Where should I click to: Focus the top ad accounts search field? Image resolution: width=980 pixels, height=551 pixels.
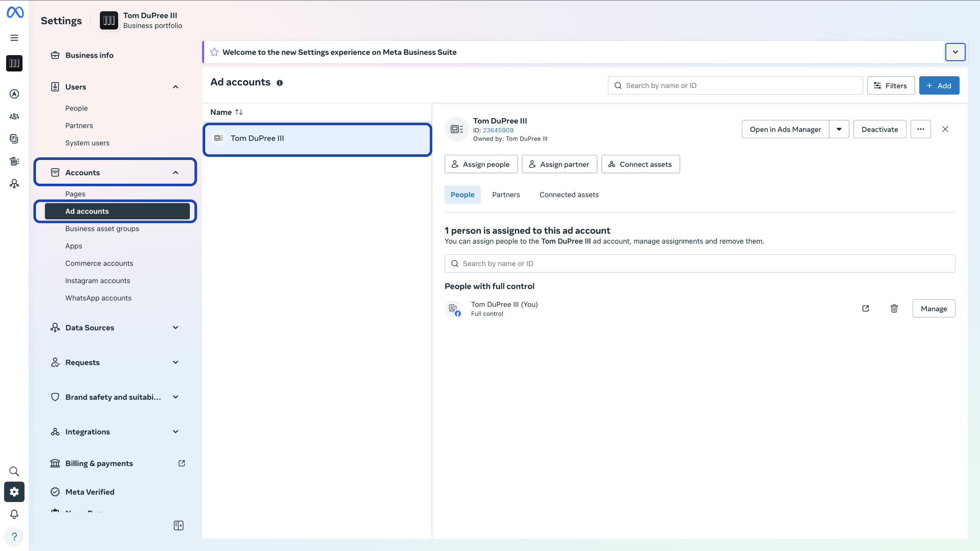tap(735, 86)
